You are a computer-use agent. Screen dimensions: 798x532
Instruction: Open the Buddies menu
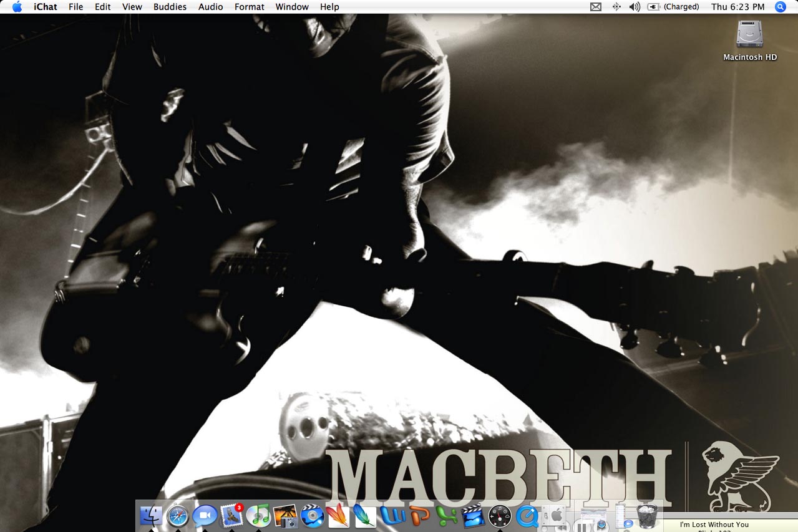pyautogui.click(x=170, y=7)
